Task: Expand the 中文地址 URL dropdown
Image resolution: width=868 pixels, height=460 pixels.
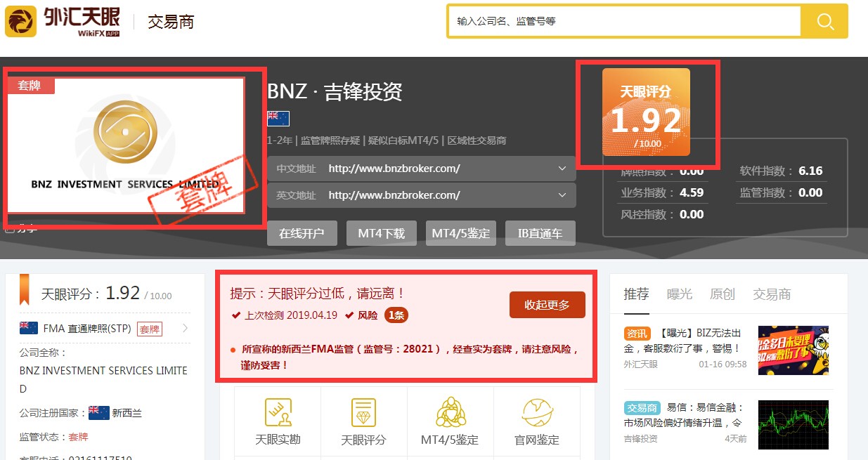Action: (x=562, y=169)
